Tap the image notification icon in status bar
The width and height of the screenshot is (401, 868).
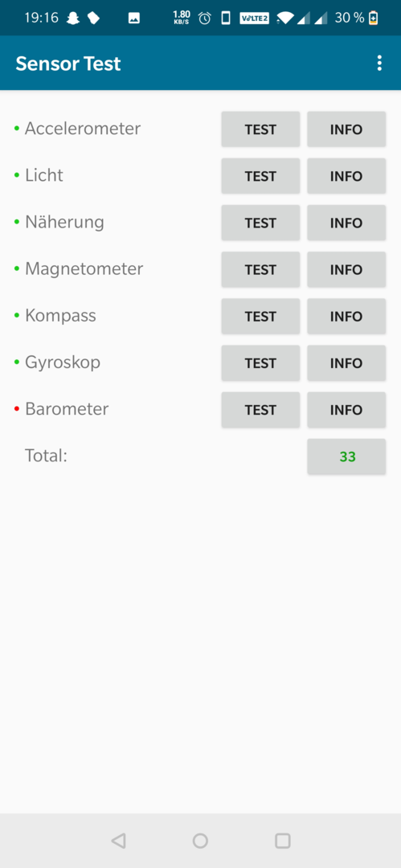point(133,18)
